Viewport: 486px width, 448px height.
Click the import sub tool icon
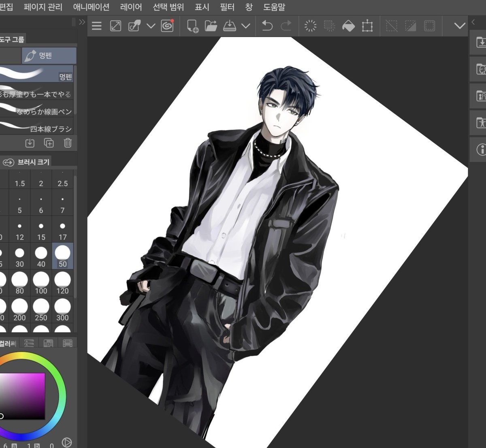point(30,143)
